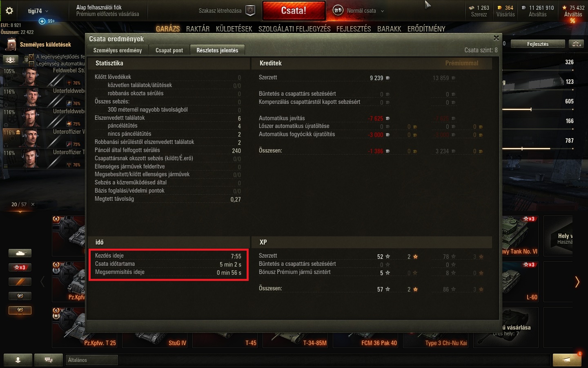Open the tank type carousel filter
Viewport: 588px width, 368px height.
[20, 253]
